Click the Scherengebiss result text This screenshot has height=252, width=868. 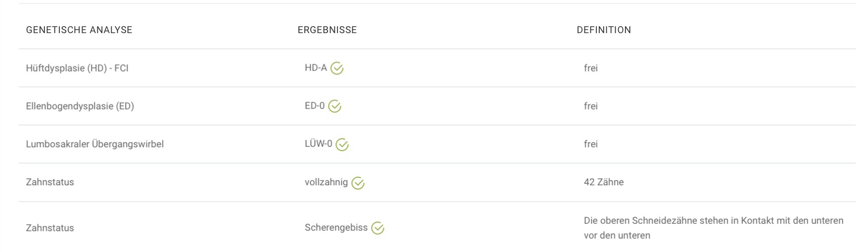336,228
